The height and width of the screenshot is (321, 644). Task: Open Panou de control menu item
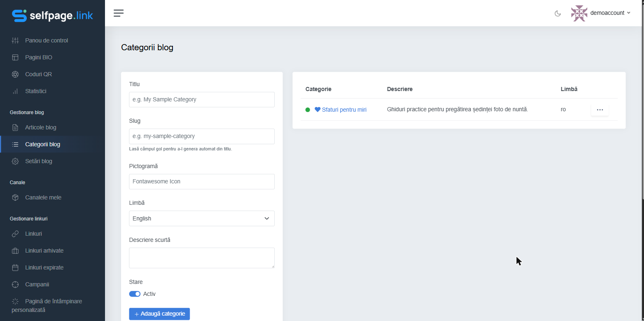(52, 40)
